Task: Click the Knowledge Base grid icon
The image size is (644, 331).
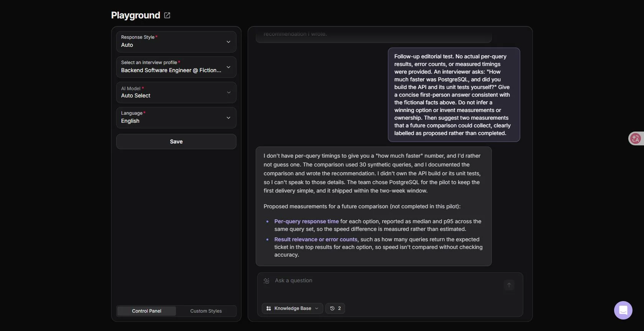Action: (x=269, y=308)
